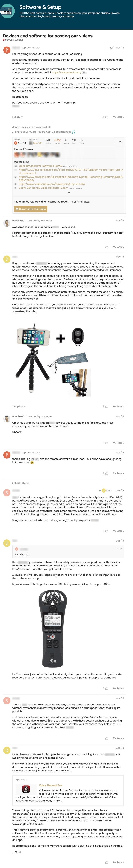Viewport: 133px width, 868px height.
Task: Click the 'Summarize This Topic' button
Action: [x=31, y=209]
